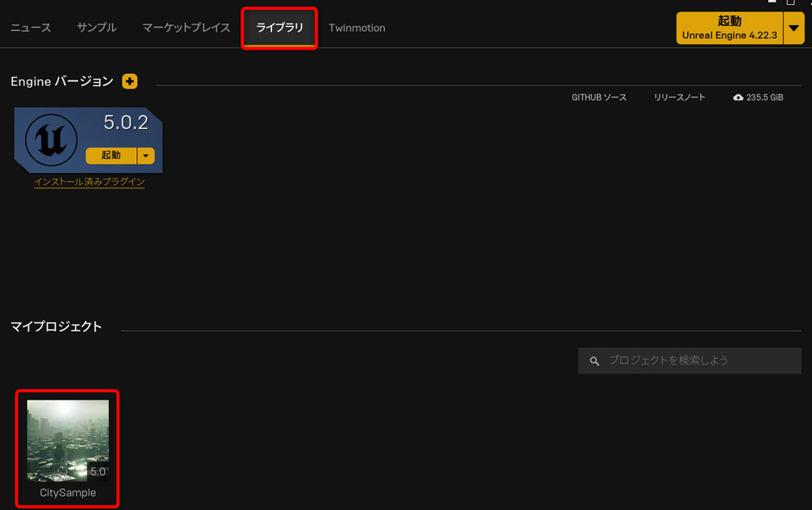
Task: Open the サンプル tab
Action: [x=97, y=28]
